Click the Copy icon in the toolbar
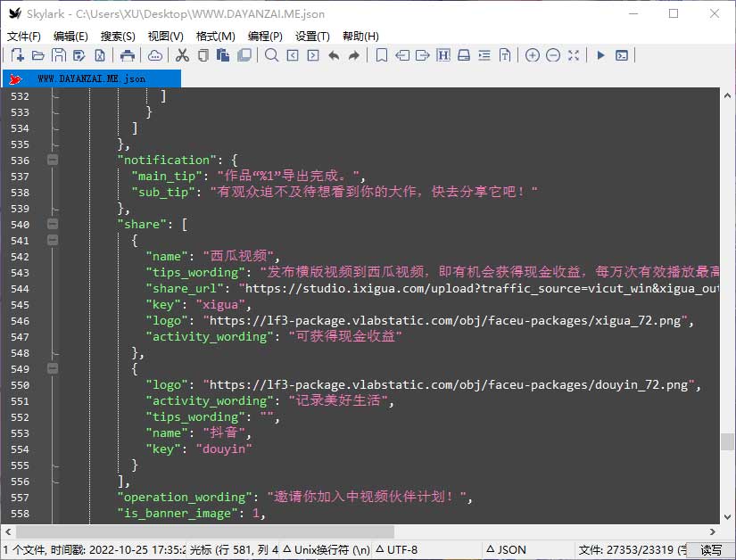The image size is (736, 560). (x=203, y=55)
